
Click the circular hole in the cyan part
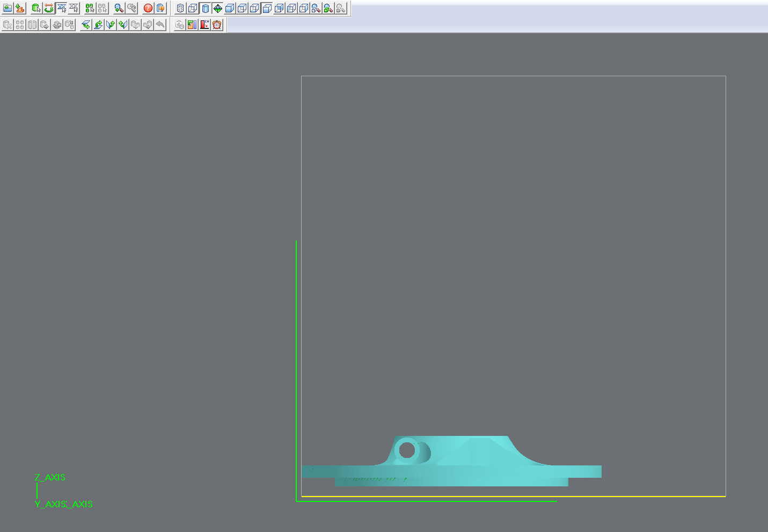pos(407,450)
